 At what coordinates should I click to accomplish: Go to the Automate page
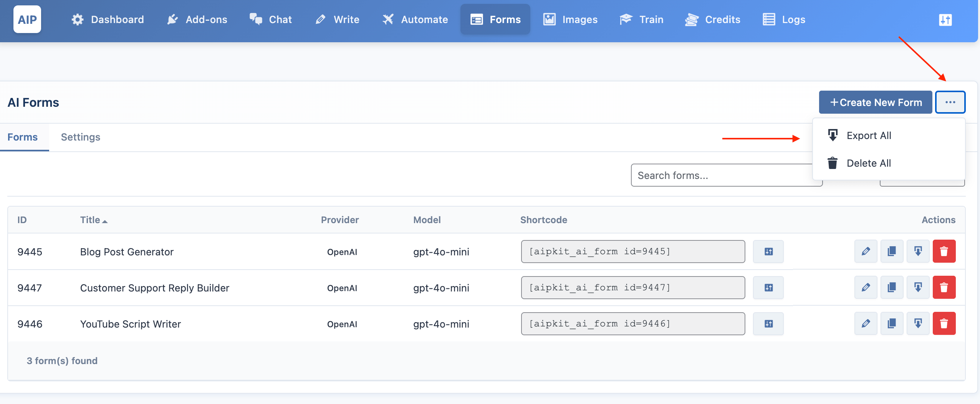pos(415,20)
